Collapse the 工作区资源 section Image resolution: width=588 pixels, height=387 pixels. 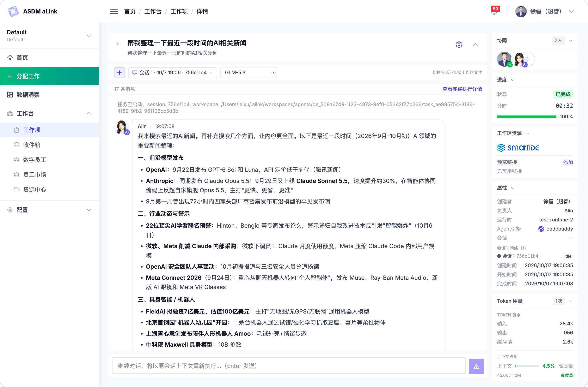527,133
